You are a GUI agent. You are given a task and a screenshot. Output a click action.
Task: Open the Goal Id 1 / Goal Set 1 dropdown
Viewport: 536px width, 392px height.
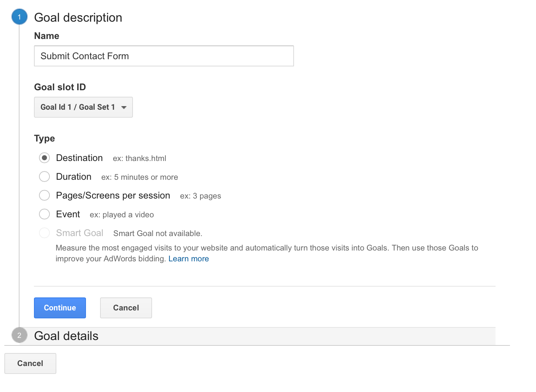point(83,107)
